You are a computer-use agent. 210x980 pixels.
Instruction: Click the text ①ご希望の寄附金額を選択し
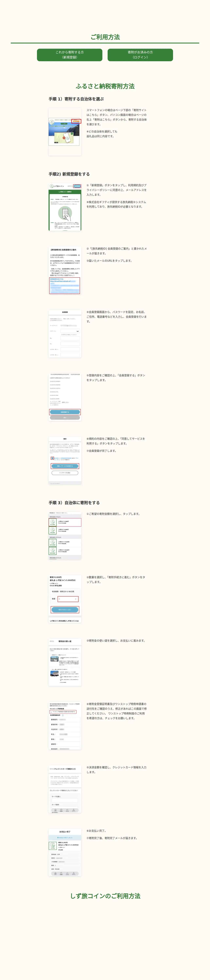pyautogui.click(x=113, y=514)
